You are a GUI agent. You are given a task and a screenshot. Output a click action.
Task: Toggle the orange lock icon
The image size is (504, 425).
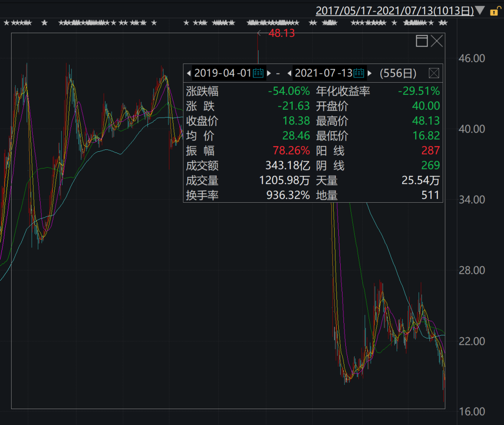click(494, 11)
